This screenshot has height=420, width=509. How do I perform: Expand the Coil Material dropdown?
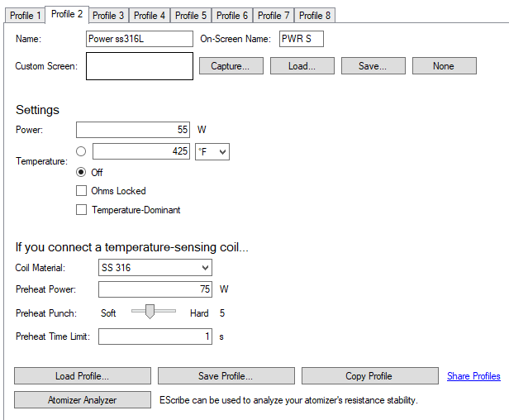tap(155, 268)
